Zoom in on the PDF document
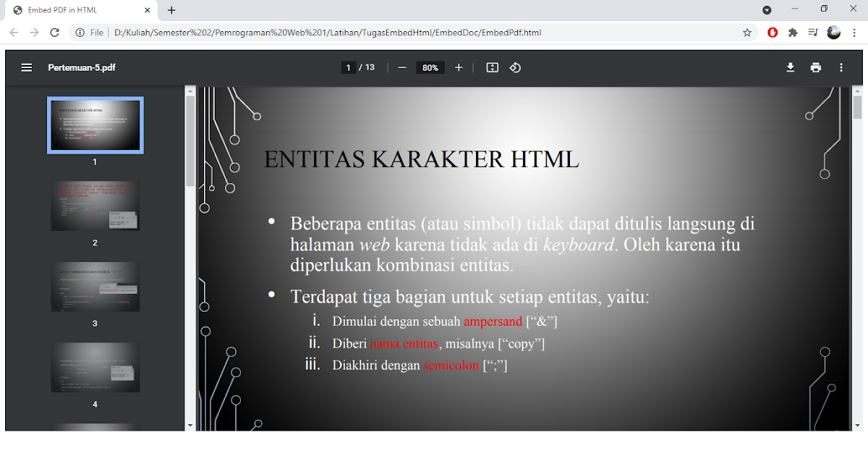The image size is (868, 456). (459, 67)
